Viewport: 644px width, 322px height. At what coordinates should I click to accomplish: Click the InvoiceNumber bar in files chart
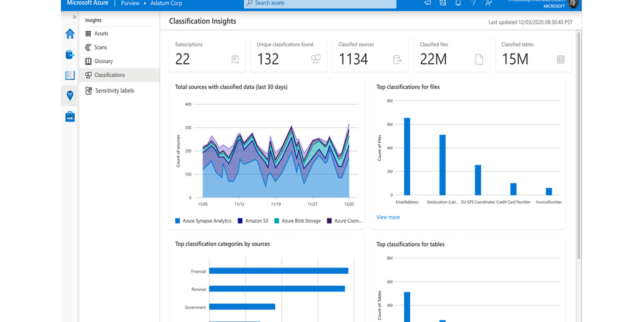(549, 191)
